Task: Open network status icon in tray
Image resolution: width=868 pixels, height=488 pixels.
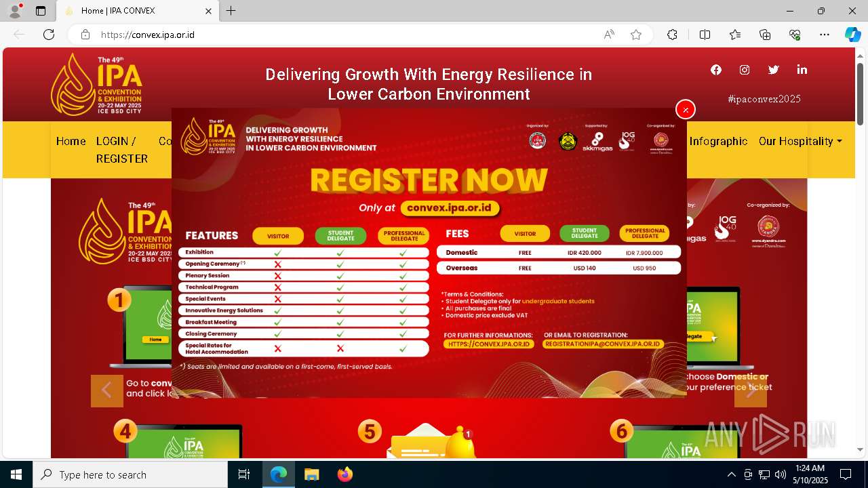Action: [764, 474]
